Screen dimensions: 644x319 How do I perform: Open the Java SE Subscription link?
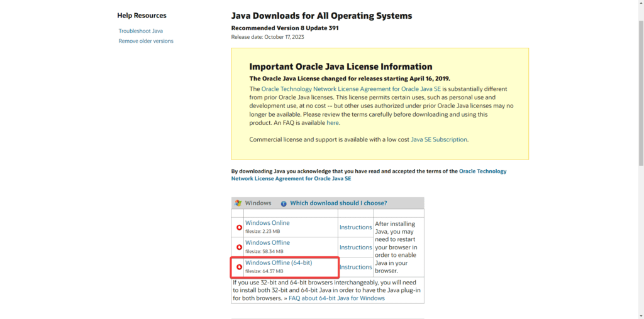[x=439, y=139]
